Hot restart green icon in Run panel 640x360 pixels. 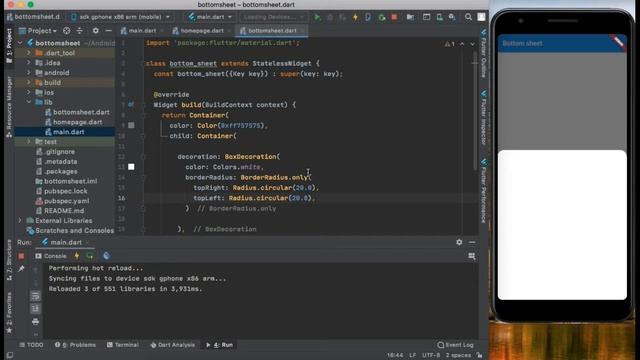click(90, 256)
